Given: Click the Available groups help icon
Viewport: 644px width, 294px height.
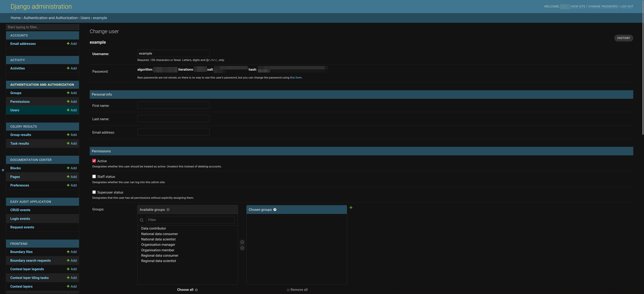Looking at the screenshot, I should (x=168, y=210).
